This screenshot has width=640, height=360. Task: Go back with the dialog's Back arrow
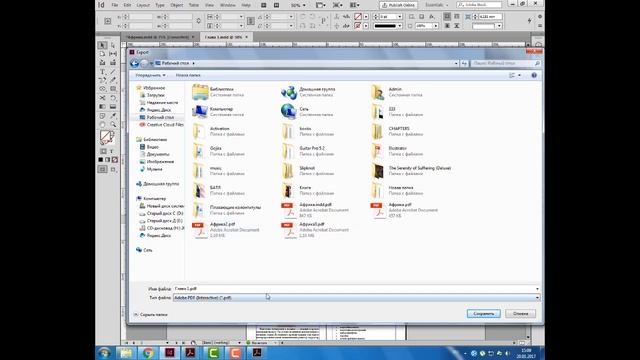coord(134,63)
